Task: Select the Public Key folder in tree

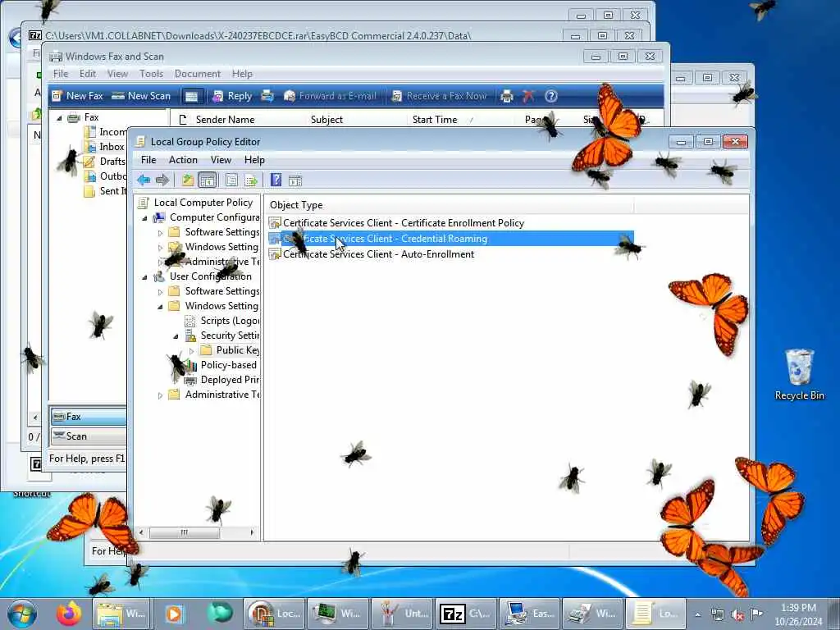Action: [x=237, y=349]
